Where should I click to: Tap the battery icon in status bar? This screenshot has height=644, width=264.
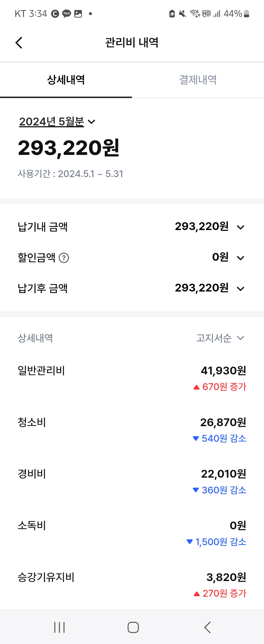246,13
